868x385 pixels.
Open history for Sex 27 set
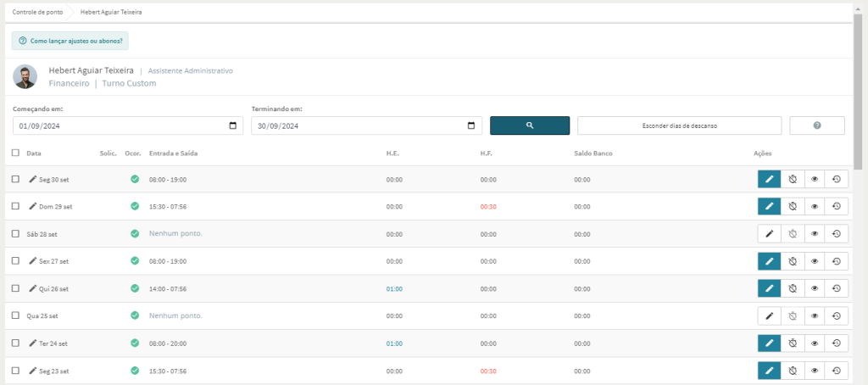pyautogui.click(x=837, y=261)
